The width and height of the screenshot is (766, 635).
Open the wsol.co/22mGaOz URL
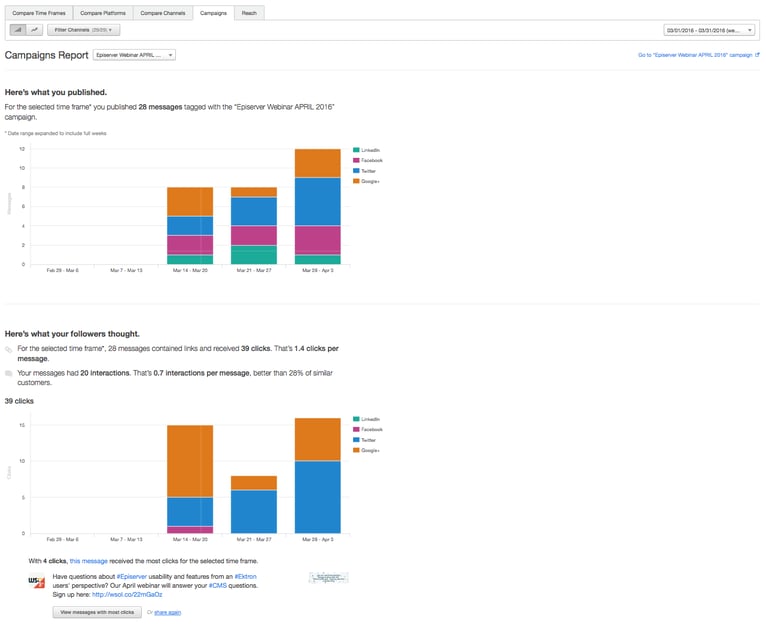tap(127, 594)
